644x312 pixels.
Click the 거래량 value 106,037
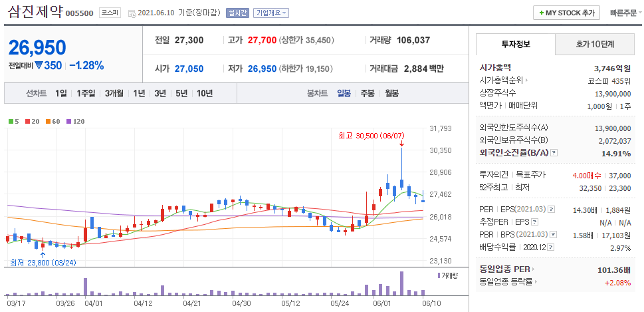point(413,41)
